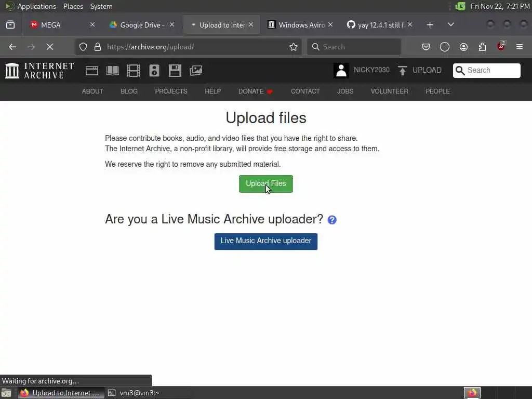
Task: Click the UPLOAD text link
Action: [427, 70]
